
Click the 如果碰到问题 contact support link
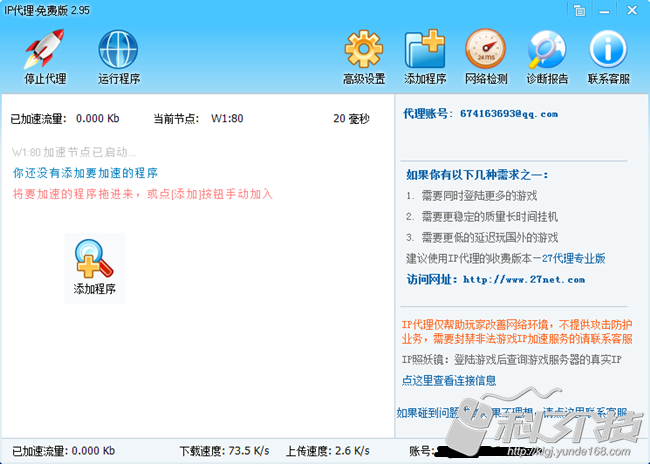(x=511, y=413)
